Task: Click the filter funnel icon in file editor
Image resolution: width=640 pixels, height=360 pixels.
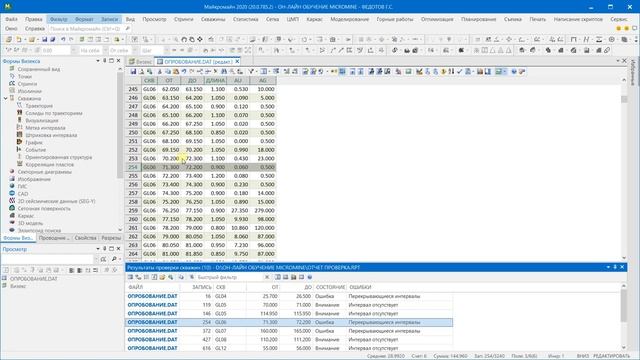Action: click(251, 71)
